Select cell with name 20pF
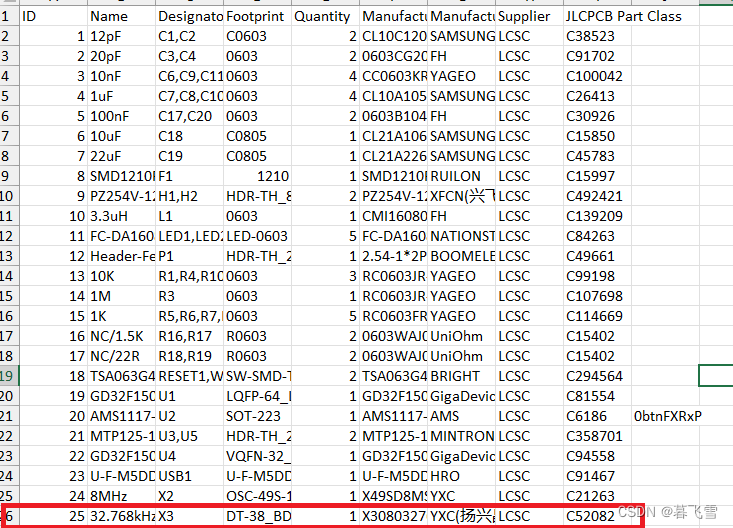Image resolution: width=733 pixels, height=528 pixels. pyautogui.click(x=121, y=56)
